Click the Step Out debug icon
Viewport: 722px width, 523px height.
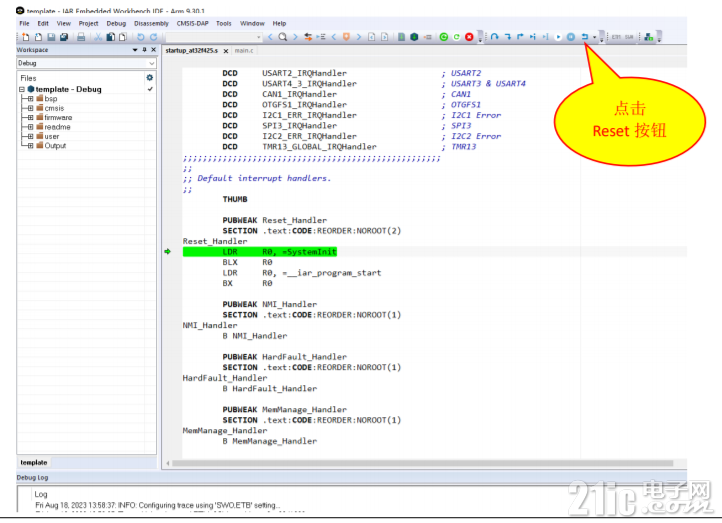coord(520,37)
